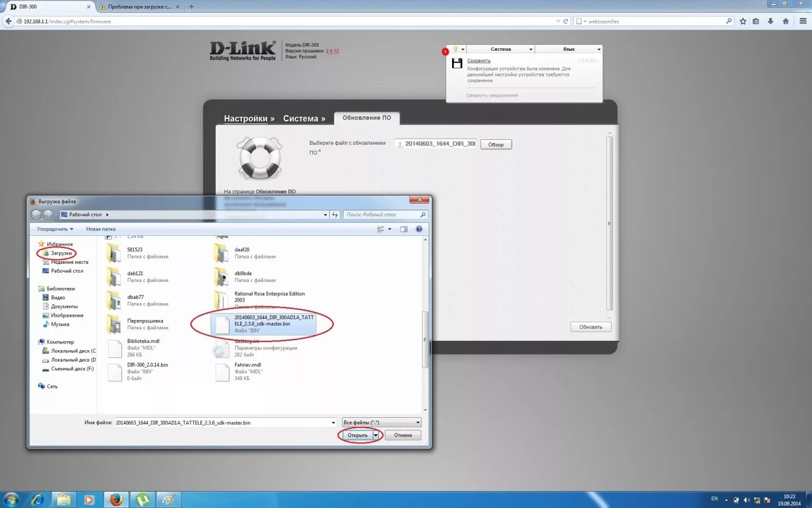Image resolution: width=812 pixels, height=508 pixels.
Task: Click the Сохранить link in notification
Action: pos(479,61)
